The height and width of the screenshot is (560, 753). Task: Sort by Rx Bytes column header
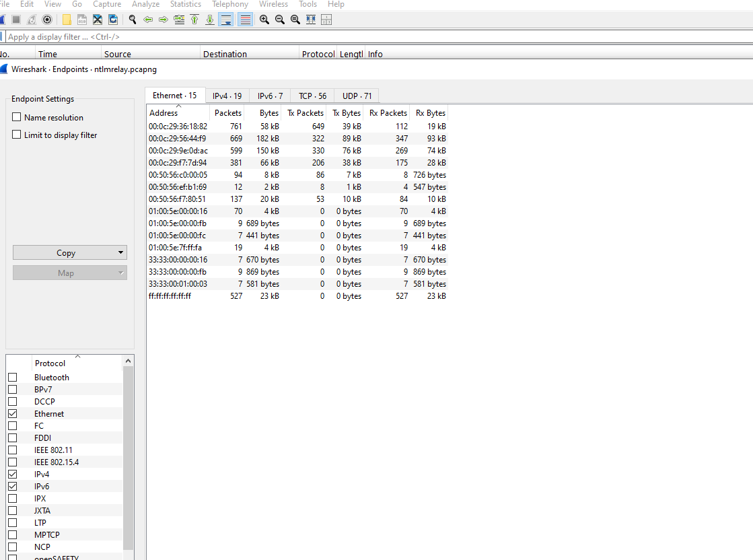pos(429,113)
